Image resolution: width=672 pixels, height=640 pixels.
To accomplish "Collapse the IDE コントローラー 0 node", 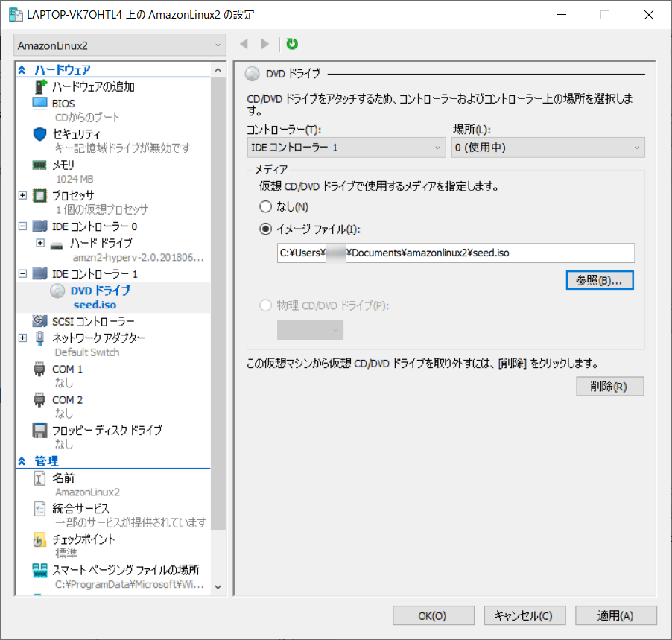I will tap(22, 226).
